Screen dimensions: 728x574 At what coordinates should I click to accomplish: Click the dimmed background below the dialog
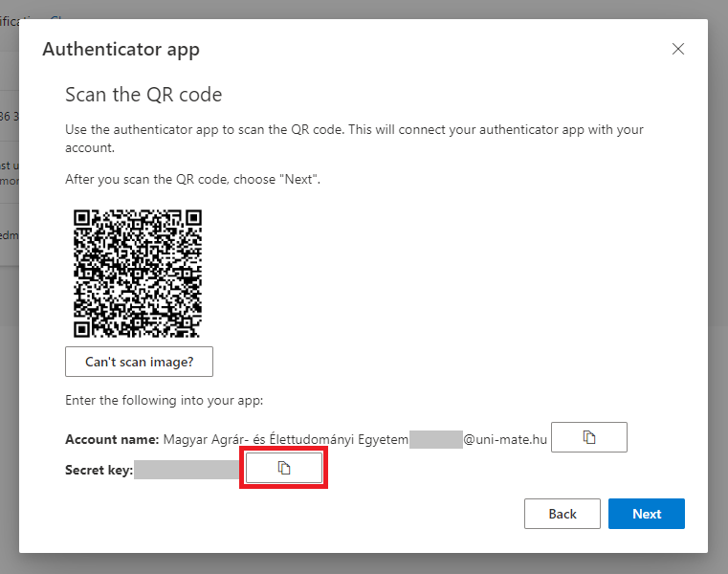364,564
